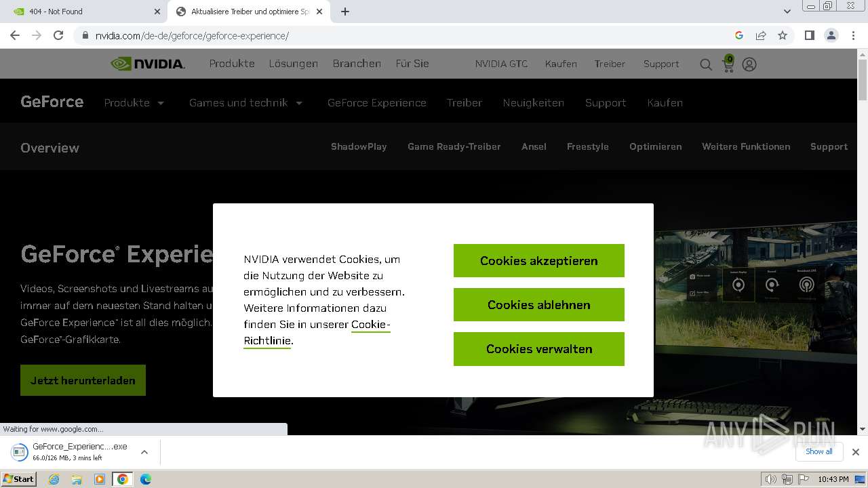Click the Action Center flag in system tray
868x488 pixels.
coord(804,479)
